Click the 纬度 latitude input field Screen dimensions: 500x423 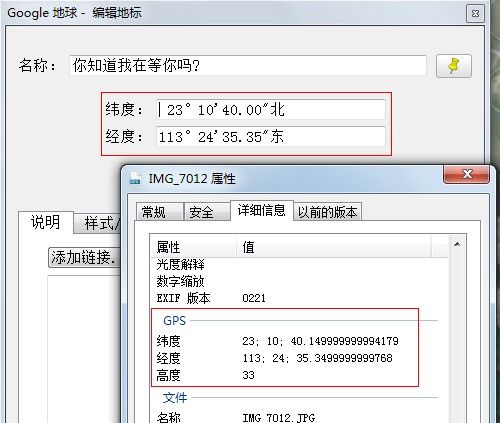pos(271,110)
